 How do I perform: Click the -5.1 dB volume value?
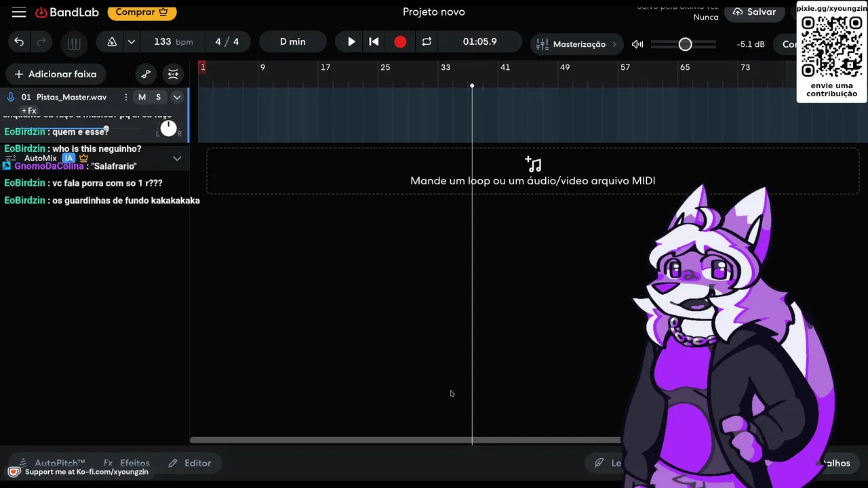pyautogui.click(x=751, y=44)
